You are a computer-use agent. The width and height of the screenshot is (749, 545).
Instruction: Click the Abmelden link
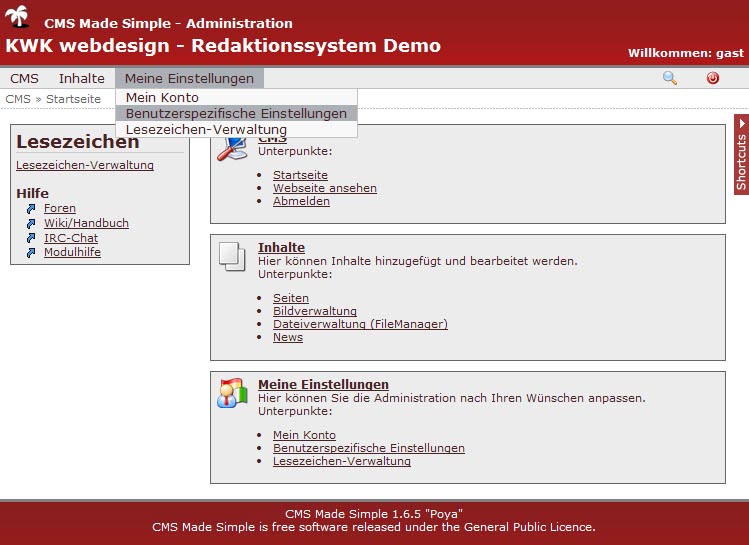pyautogui.click(x=301, y=201)
